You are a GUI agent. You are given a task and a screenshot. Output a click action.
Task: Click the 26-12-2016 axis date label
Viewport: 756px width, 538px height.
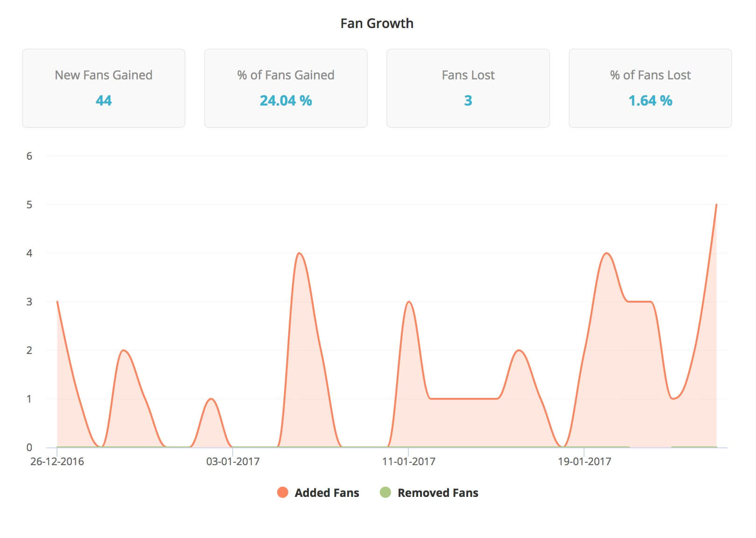tap(57, 461)
